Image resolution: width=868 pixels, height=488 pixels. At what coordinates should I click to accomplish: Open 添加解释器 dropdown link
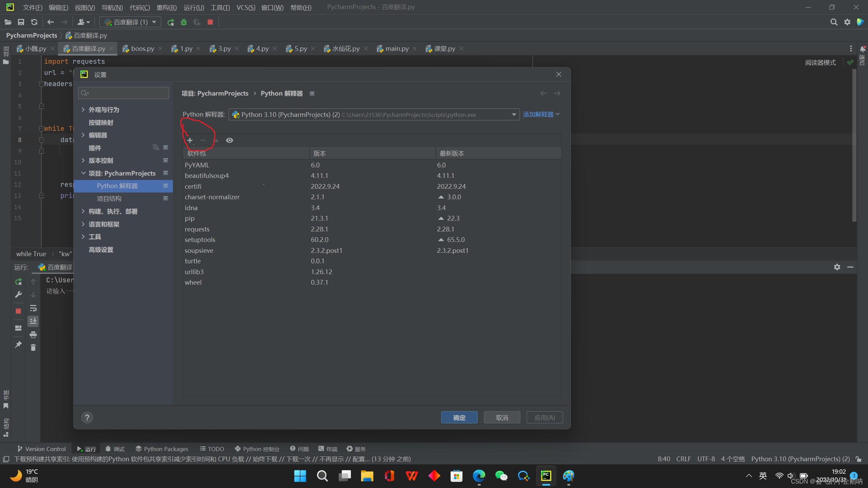tap(541, 115)
